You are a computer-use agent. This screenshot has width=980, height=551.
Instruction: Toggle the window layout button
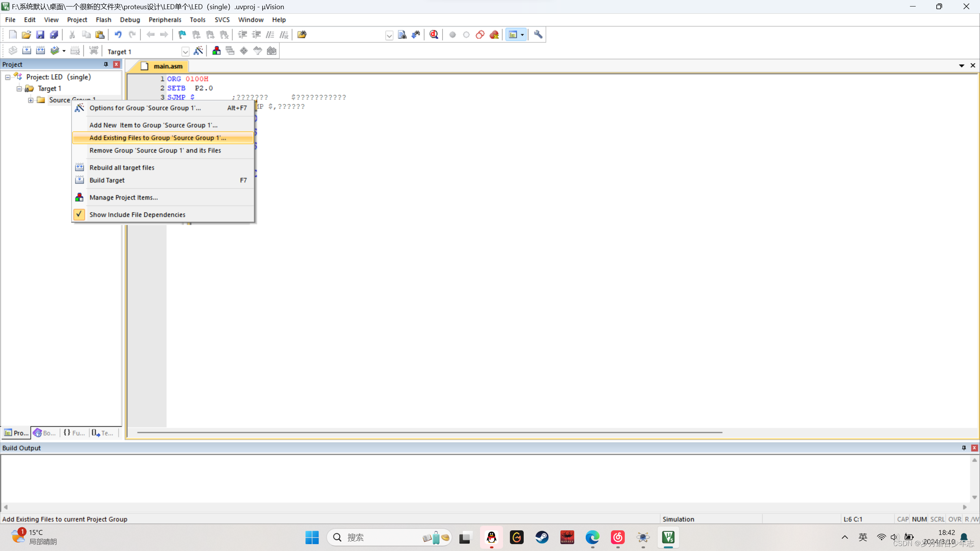point(513,35)
